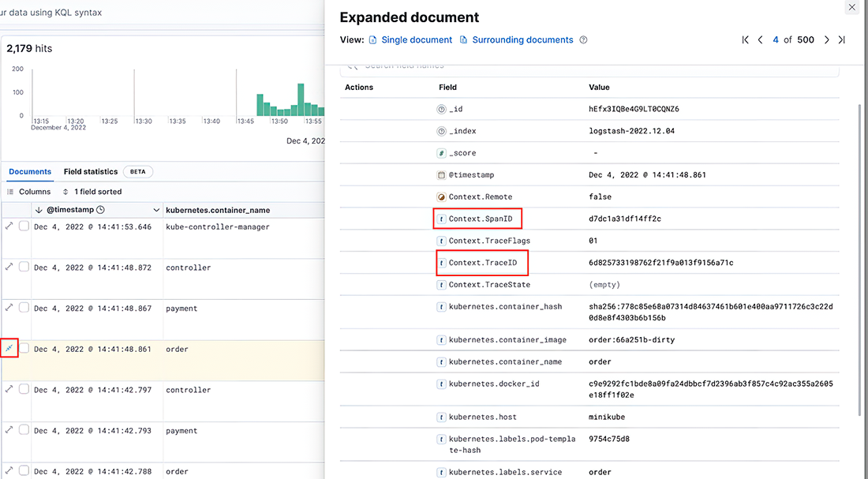868x479 pixels.
Task: Select the kube-controller-manager row checkbox
Action: (x=24, y=226)
